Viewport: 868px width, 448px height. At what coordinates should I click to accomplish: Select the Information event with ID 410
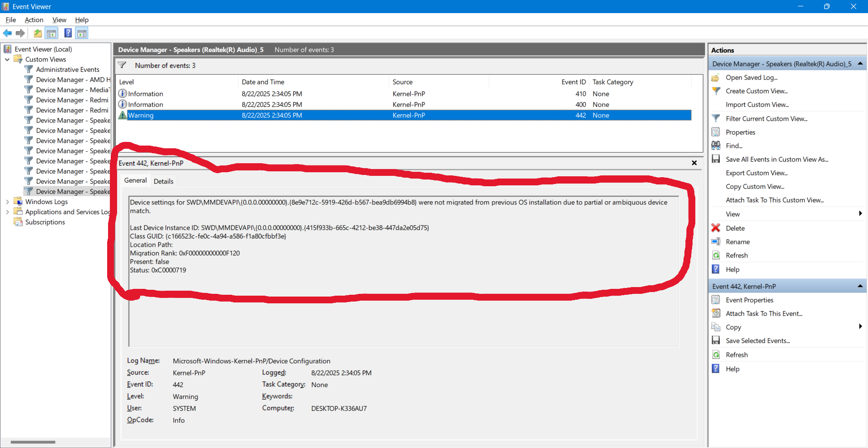pyautogui.click(x=316, y=94)
